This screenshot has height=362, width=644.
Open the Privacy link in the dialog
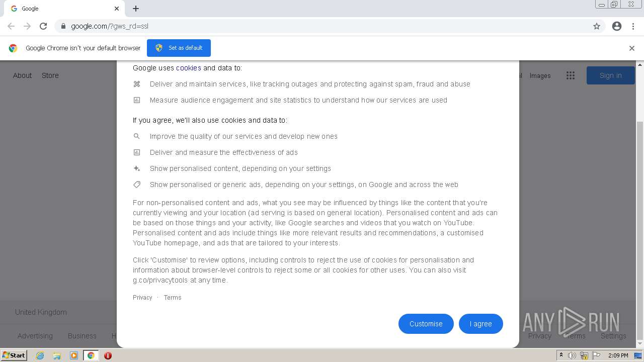(x=142, y=298)
